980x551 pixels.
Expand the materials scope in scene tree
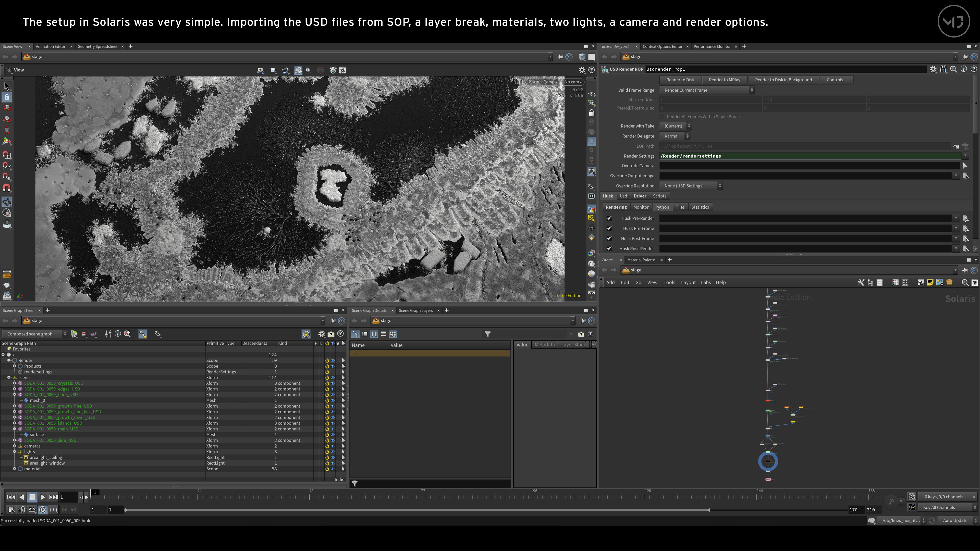tap(15, 469)
